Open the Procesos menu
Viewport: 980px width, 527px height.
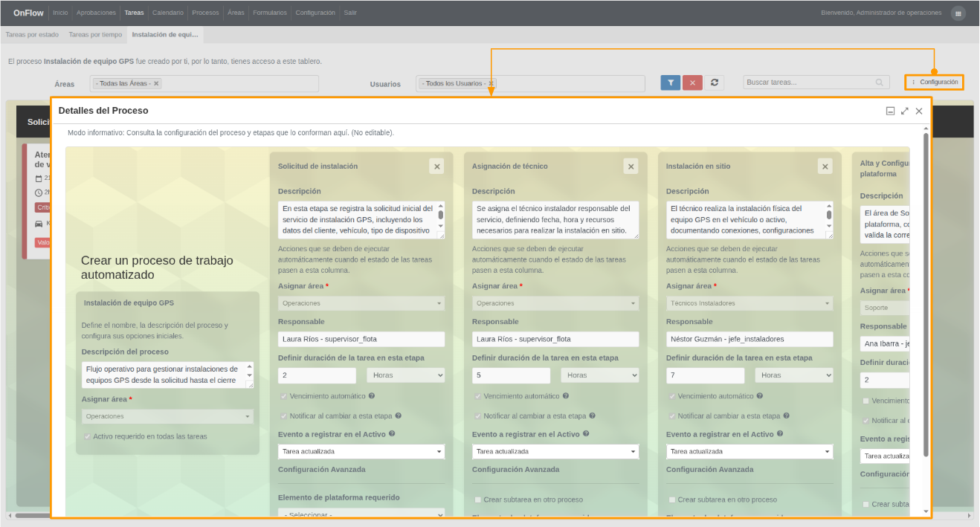click(205, 13)
